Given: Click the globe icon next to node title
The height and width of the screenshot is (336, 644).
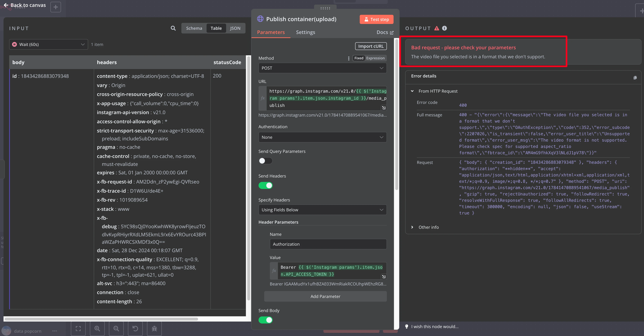Looking at the screenshot, I should 260,19.
